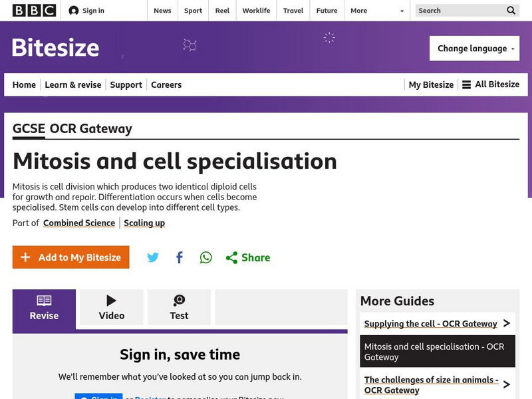Screen dimensions: 532x399
Task: Open the Bitesize home logo
Action: coord(56,48)
